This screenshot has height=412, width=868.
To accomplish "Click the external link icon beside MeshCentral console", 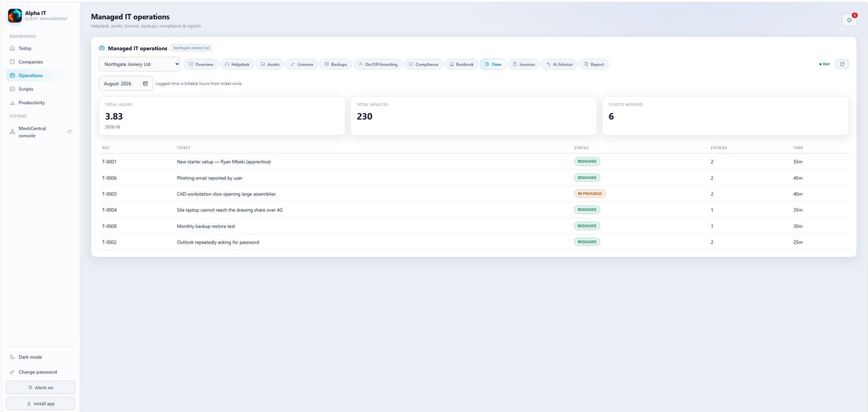I will [x=69, y=132].
